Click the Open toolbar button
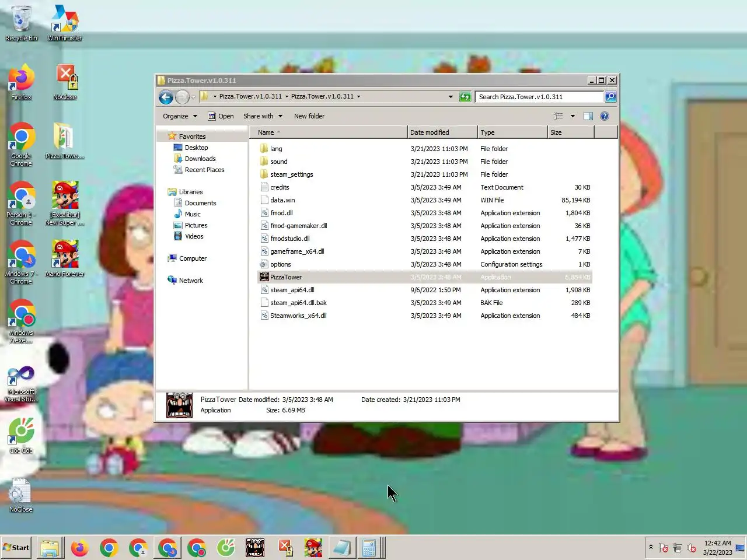747x560 pixels. [221, 116]
